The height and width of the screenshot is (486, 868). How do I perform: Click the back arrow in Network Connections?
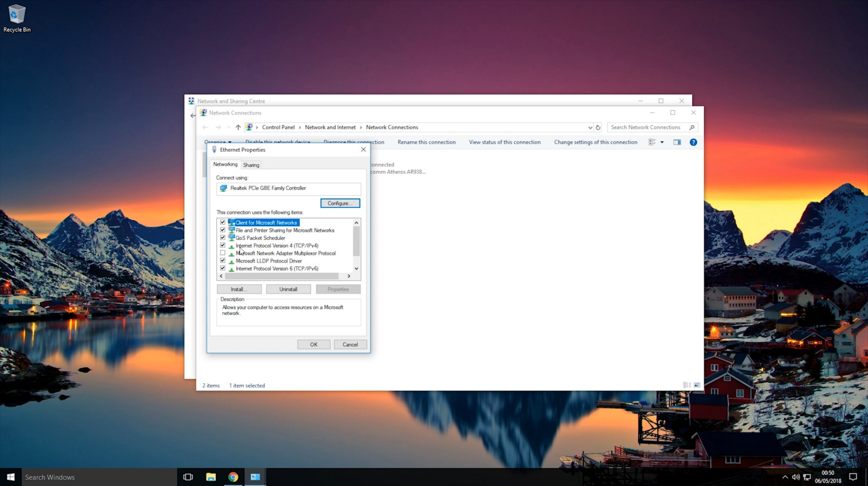click(x=205, y=127)
